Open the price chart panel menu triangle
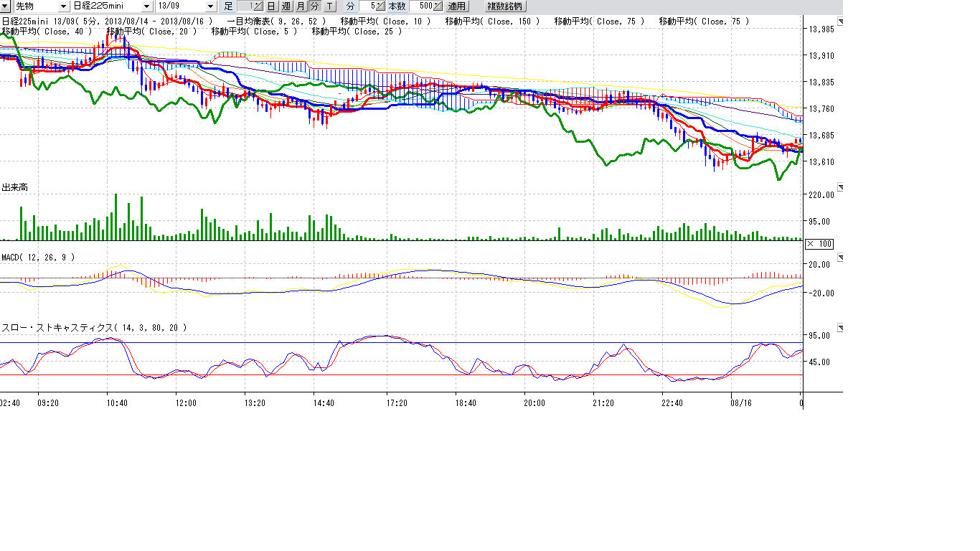Image resolution: width=980 pixels, height=551 pixels. (840, 22)
